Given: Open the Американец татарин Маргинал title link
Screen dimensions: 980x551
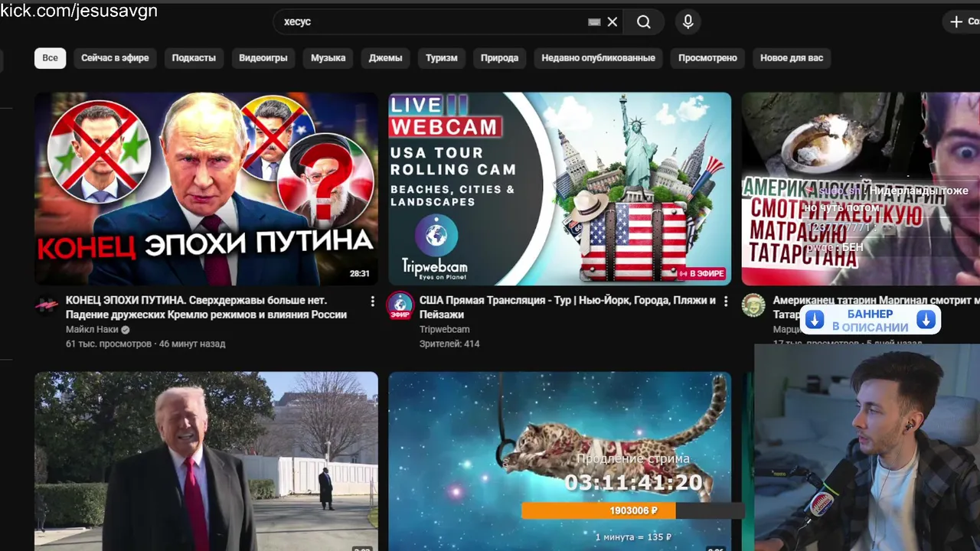Looking at the screenshot, I should (876, 308).
